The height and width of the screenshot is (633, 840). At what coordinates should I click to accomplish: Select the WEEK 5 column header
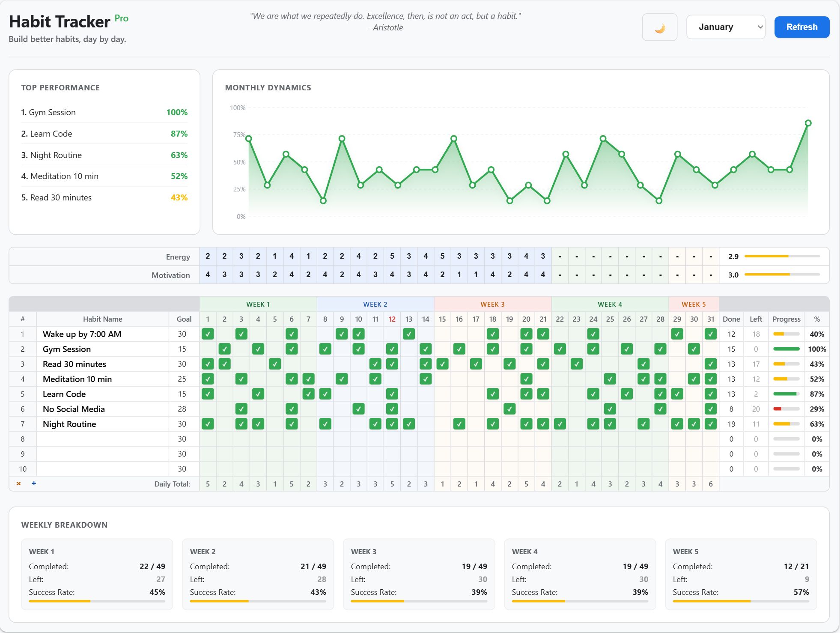(x=694, y=304)
